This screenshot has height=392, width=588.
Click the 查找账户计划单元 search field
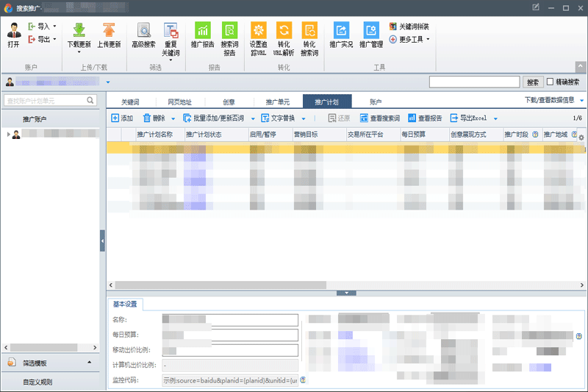(x=46, y=100)
